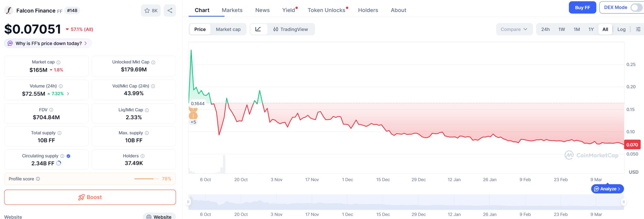Click the orange event marker on chart
The height and width of the screenshot is (219, 644).
pos(193,116)
